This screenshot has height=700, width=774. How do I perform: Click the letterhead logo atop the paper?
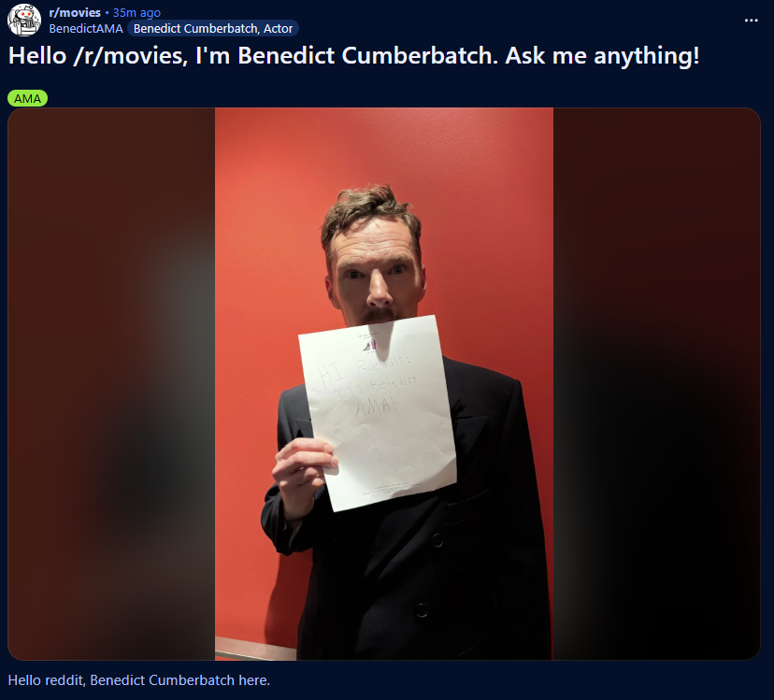(370, 344)
